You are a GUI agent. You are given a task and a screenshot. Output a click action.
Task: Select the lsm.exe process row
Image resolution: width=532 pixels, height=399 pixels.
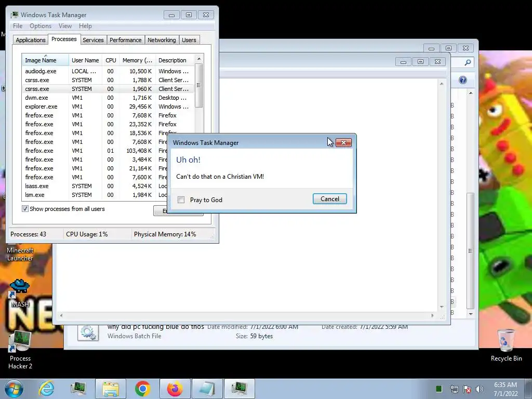[95, 195]
